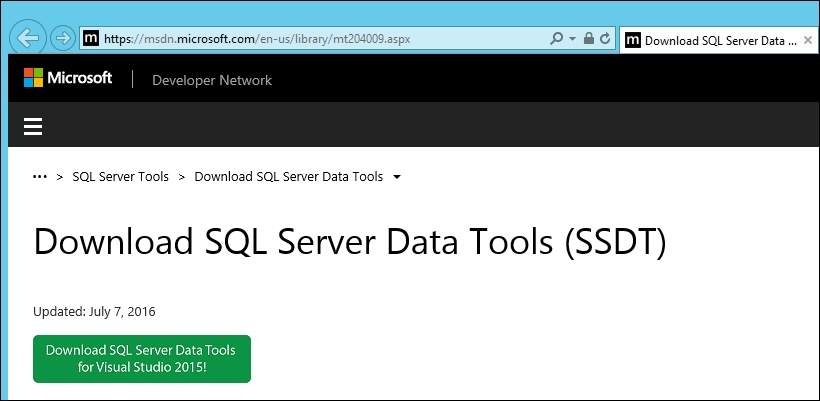Screen dimensions: 820x401
Task: Open the hamburger navigation menu
Action: point(33,126)
